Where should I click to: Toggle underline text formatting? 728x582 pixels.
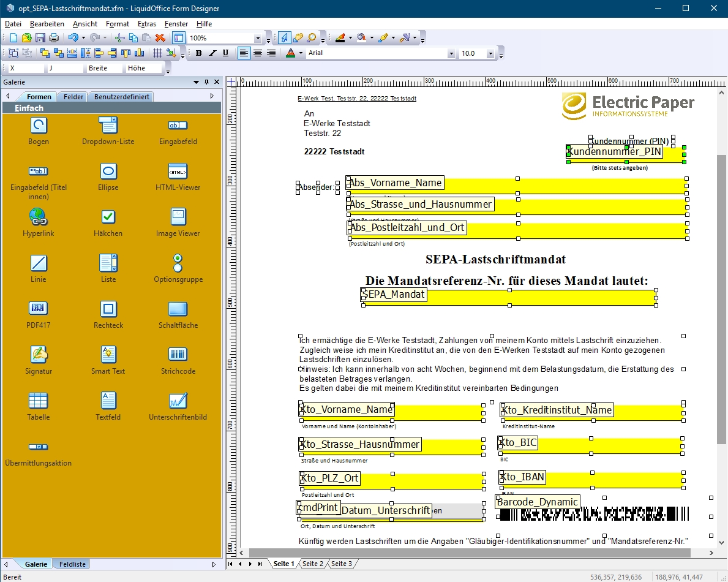point(226,53)
